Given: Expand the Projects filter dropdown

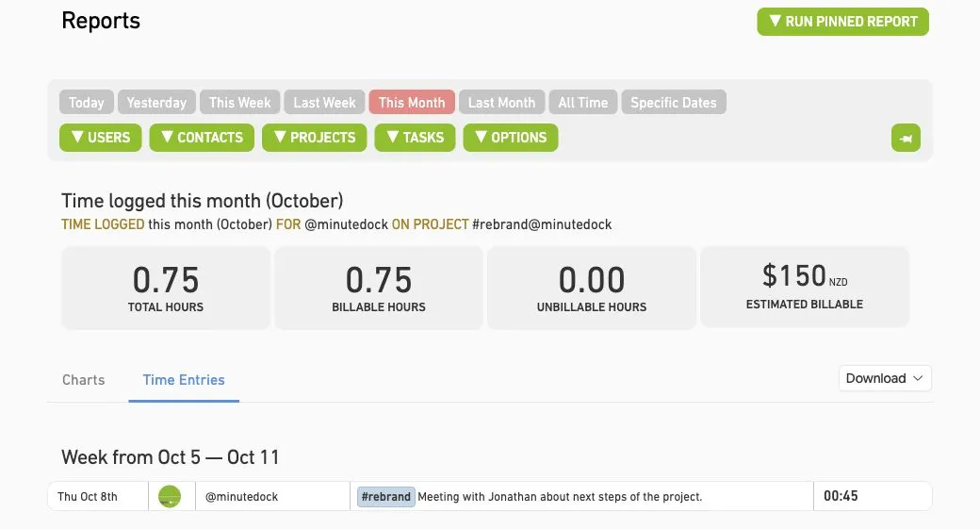Looking at the screenshot, I should click(315, 138).
